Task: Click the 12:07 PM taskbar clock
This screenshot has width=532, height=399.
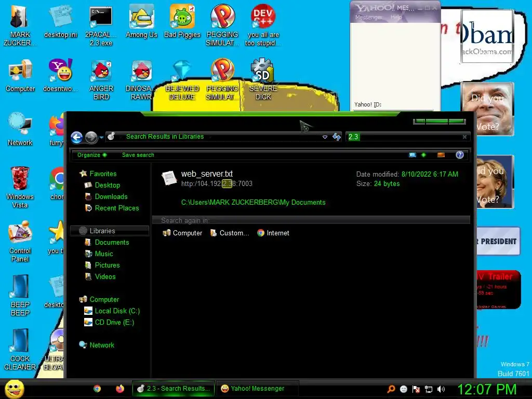Action: [x=487, y=389]
